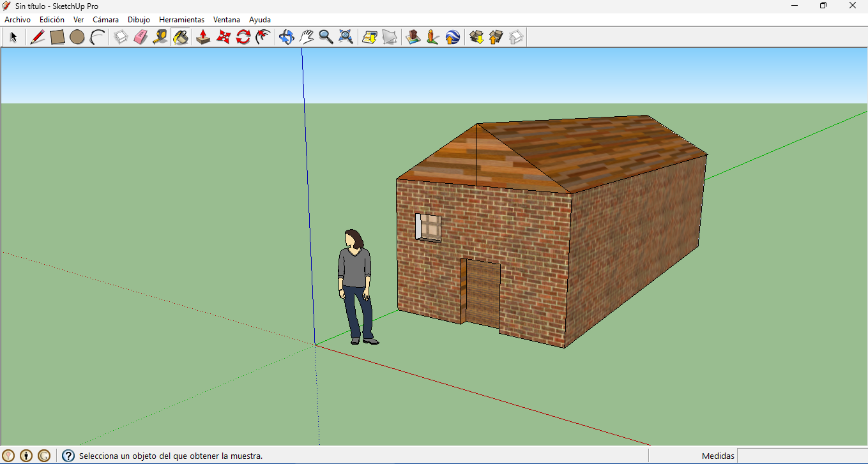Open the Herramientas menu

tap(181, 20)
